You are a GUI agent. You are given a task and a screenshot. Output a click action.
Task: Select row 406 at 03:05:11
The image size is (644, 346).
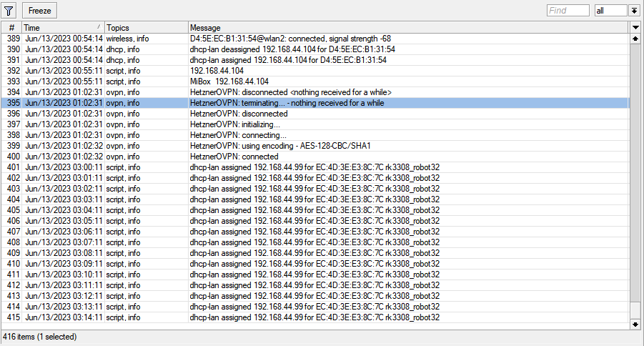click(x=315, y=221)
